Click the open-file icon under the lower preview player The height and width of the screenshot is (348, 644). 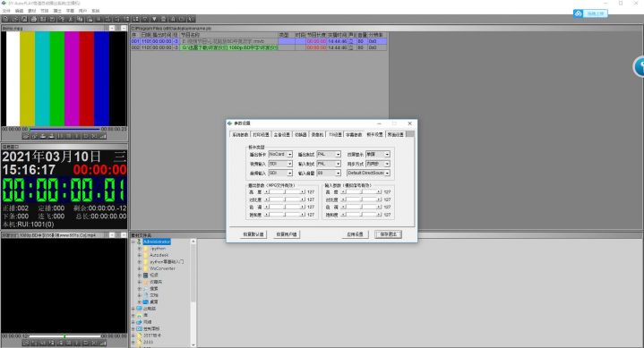click(x=26, y=343)
